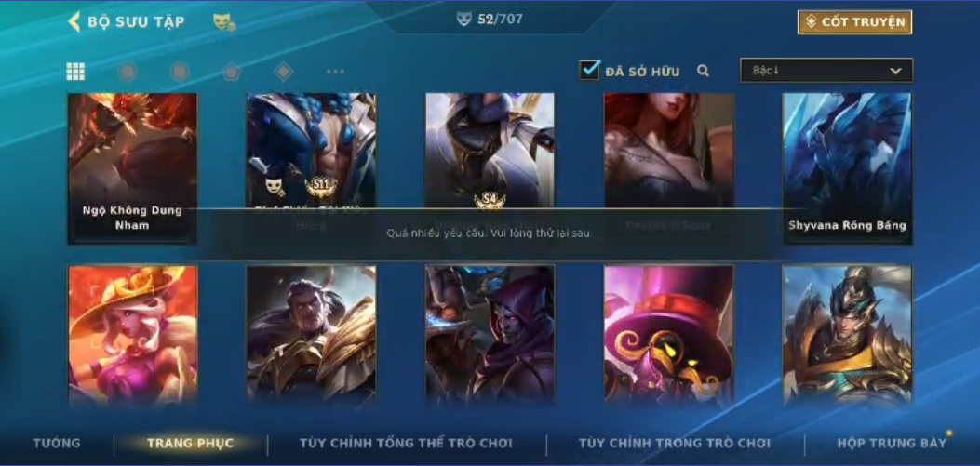Select the pentagon rarity filter icon
This screenshot has width=980, height=466.
(x=231, y=72)
